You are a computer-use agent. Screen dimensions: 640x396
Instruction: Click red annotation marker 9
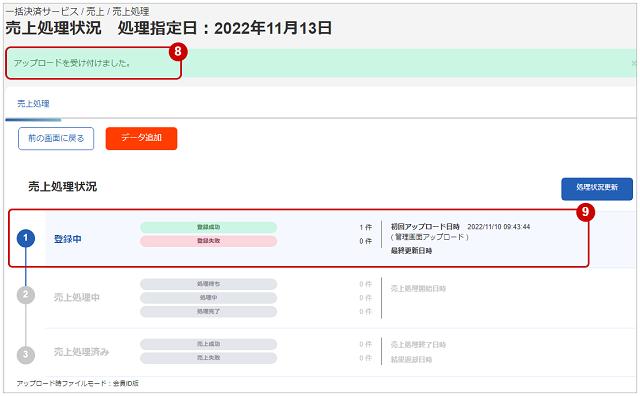coord(585,212)
